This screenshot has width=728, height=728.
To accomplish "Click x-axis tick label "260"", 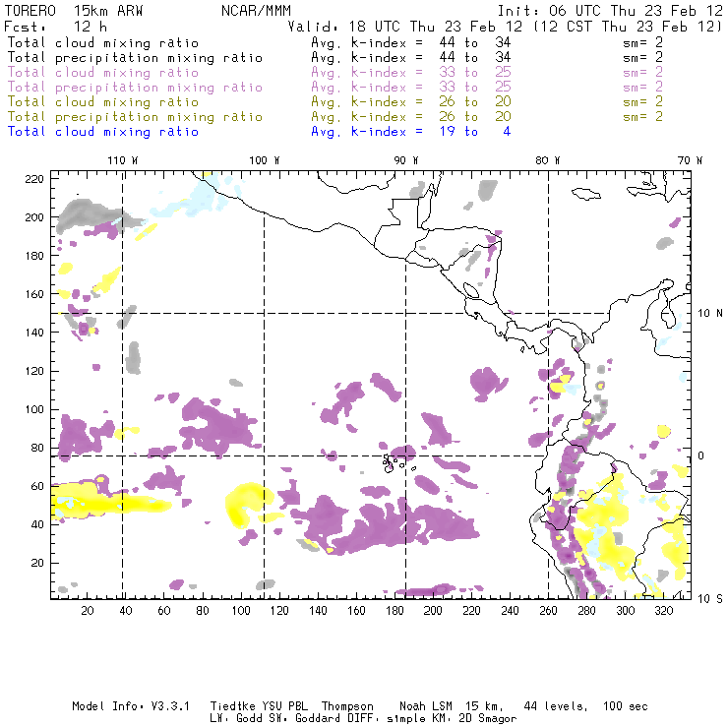I will pyautogui.click(x=548, y=611).
